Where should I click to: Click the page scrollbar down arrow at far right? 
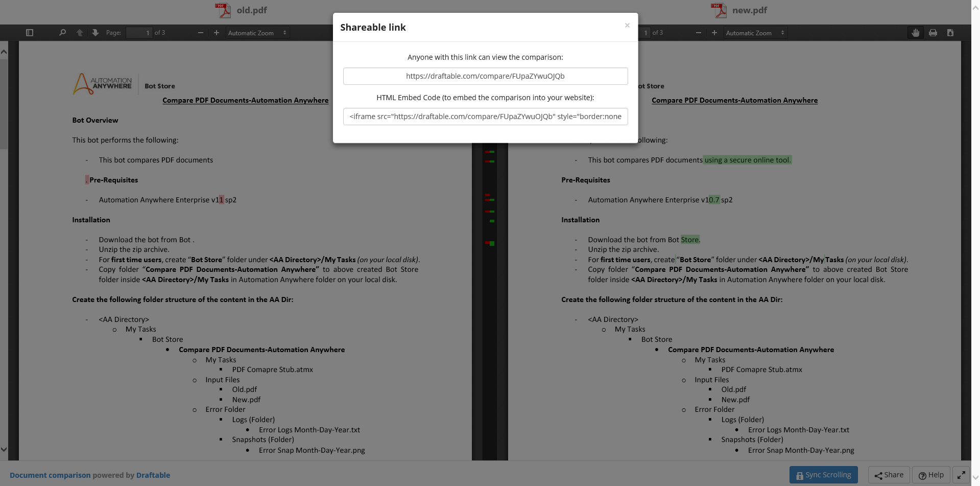pos(975,478)
